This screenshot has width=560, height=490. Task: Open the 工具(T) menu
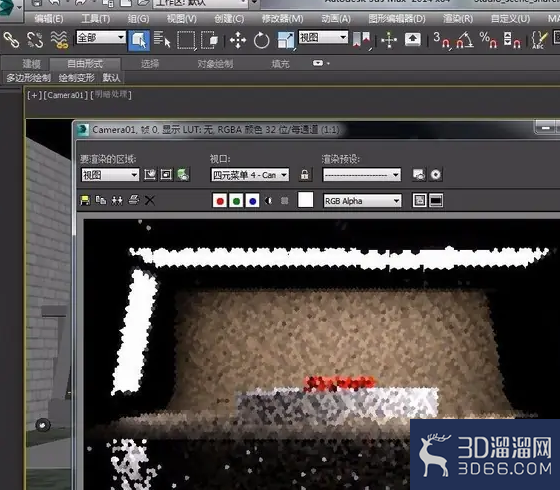[x=96, y=19]
